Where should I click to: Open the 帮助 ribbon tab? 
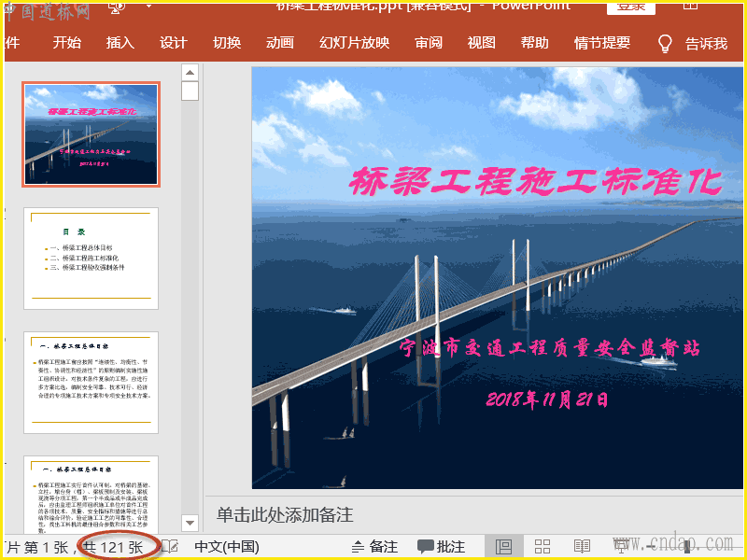click(534, 43)
